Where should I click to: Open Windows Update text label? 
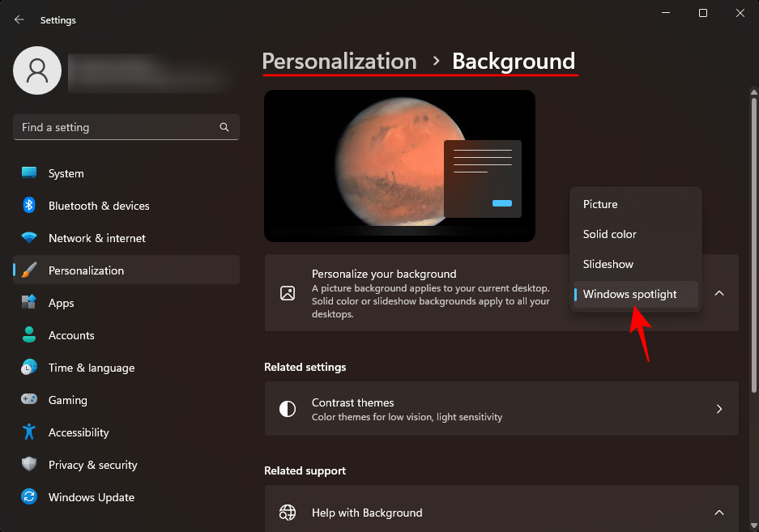point(92,497)
